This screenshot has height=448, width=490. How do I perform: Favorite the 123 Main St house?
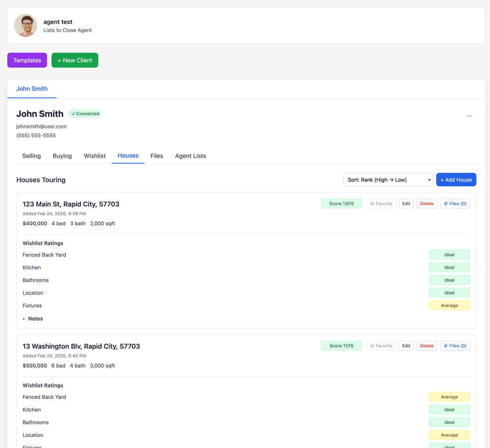click(x=381, y=204)
